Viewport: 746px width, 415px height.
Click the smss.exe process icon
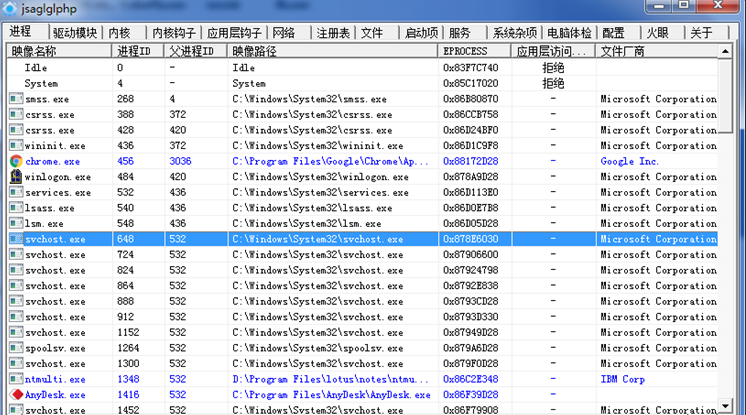coord(16,99)
